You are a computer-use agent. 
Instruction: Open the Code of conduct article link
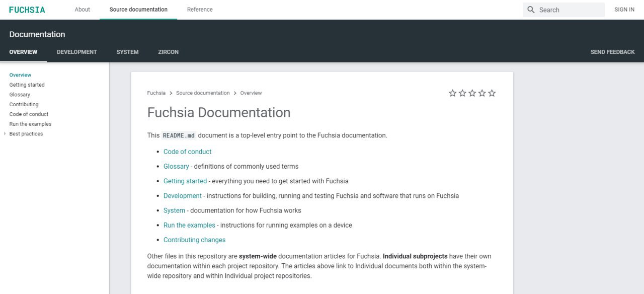[187, 152]
